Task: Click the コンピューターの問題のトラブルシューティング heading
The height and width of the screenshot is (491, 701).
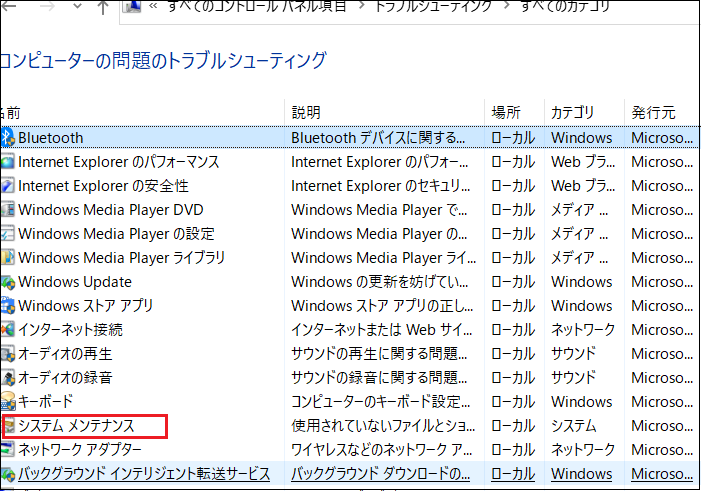Action: pyautogui.click(x=164, y=61)
